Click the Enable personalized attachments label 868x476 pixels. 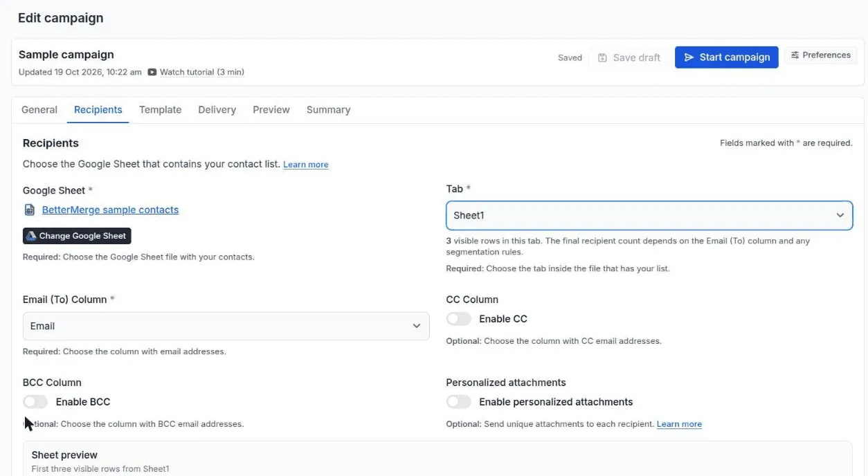pos(556,402)
